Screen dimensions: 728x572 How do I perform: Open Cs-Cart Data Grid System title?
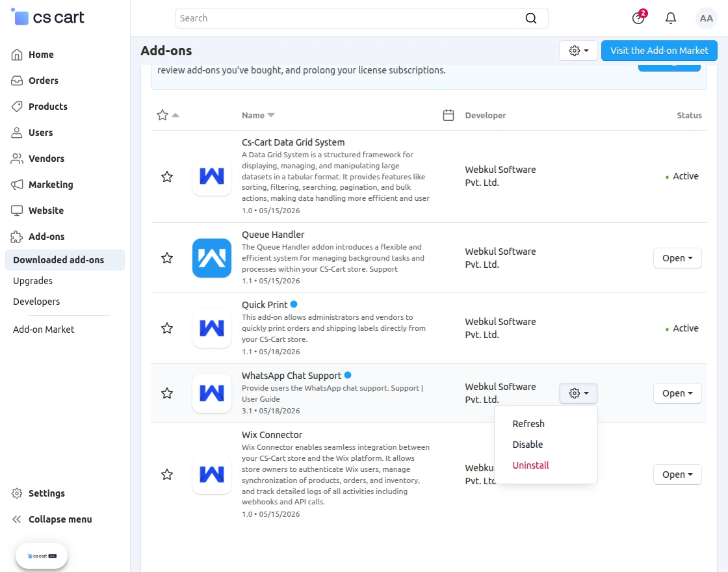pos(293,142)
